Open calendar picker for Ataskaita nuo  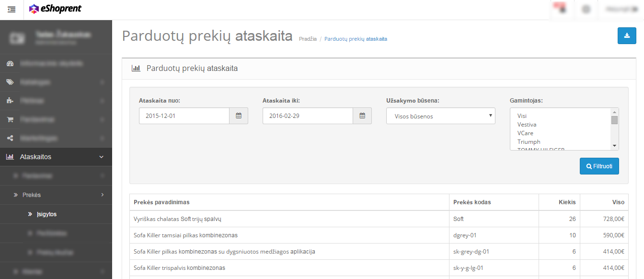coord(239,116)
